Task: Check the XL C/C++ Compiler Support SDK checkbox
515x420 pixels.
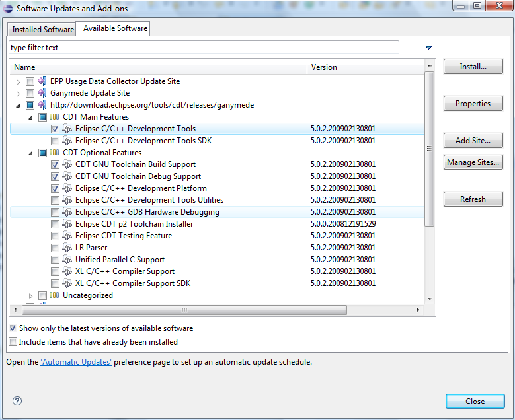Action: tap(55, 283)
